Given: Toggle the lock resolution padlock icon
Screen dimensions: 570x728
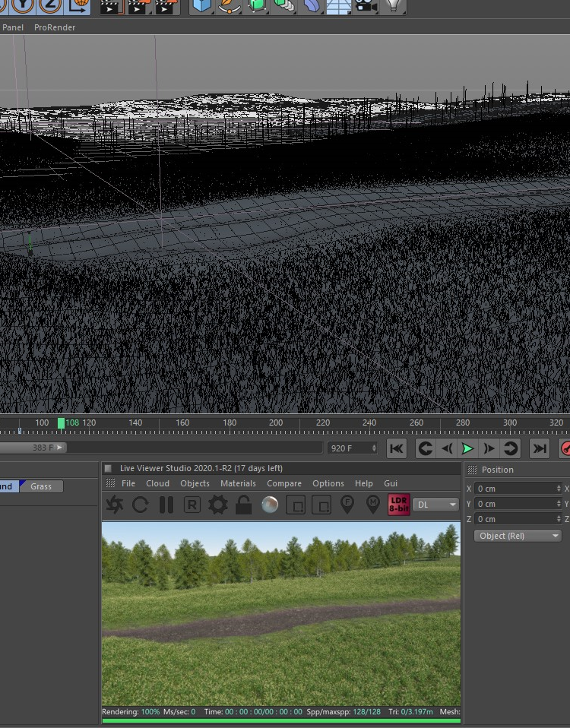Looking at the screenshot, I should (x=243, y=505).
